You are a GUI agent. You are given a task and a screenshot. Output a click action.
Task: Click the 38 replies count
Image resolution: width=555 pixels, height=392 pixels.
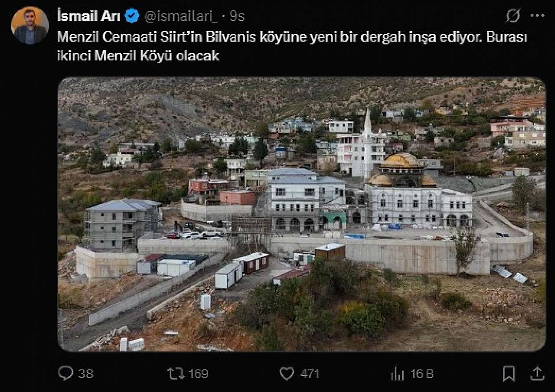click(86, 374)
